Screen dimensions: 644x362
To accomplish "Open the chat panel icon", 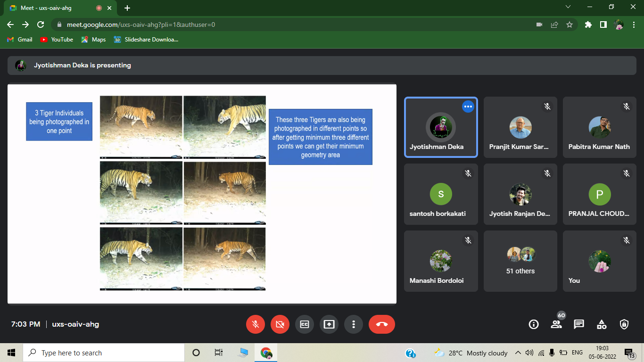I will [x=579, y=324].
